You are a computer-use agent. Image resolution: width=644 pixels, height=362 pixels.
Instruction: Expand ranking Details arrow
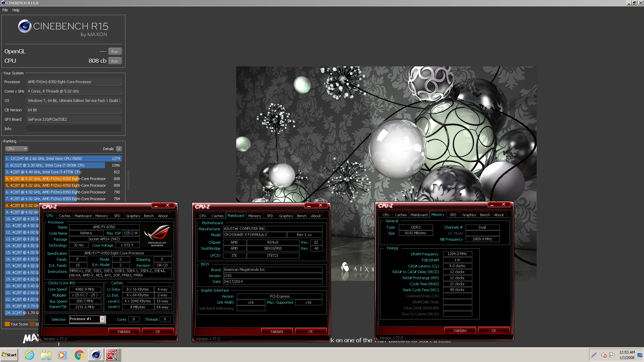coord(119,149)
